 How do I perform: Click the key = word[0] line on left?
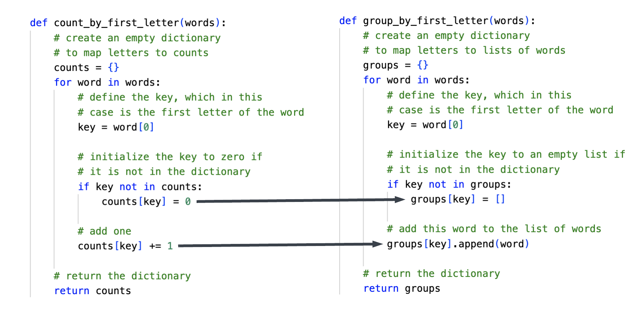115,127
